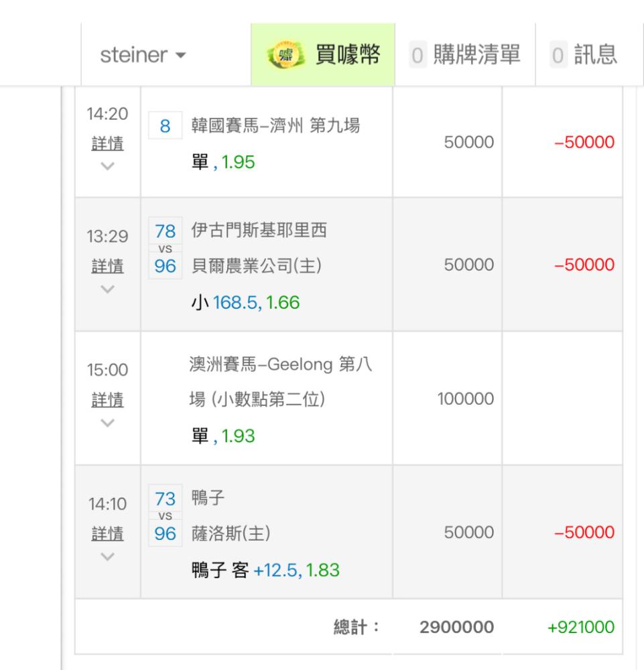
Task: Click the 鴨子 客 +12.5 bet line
Action: coord(265,569)
